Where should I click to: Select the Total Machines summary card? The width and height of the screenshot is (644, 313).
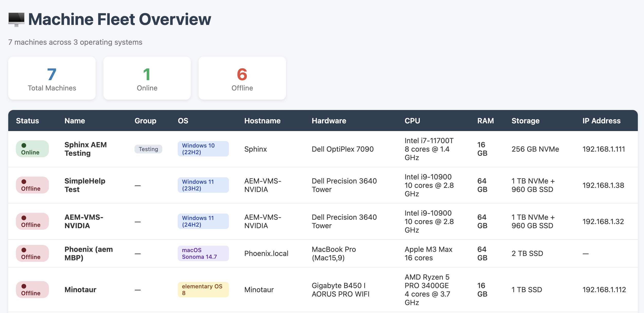coord(52,78)
